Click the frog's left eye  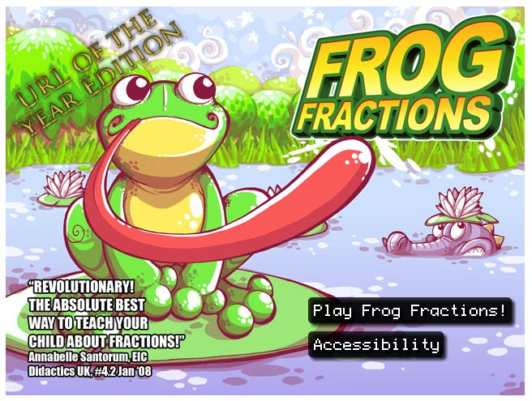coord(131,89)
